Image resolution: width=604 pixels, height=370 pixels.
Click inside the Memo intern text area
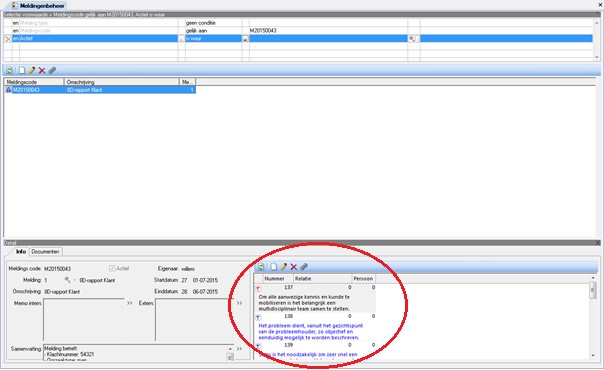(x=84, y=320)
